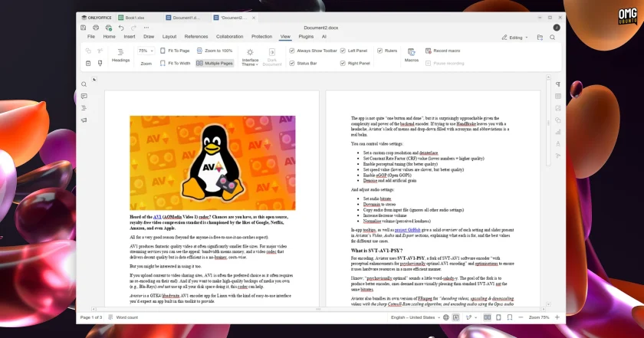Viewport: 644px width, 338px height.
Task: Close the Document2 tab
Action: pos(254,18)
